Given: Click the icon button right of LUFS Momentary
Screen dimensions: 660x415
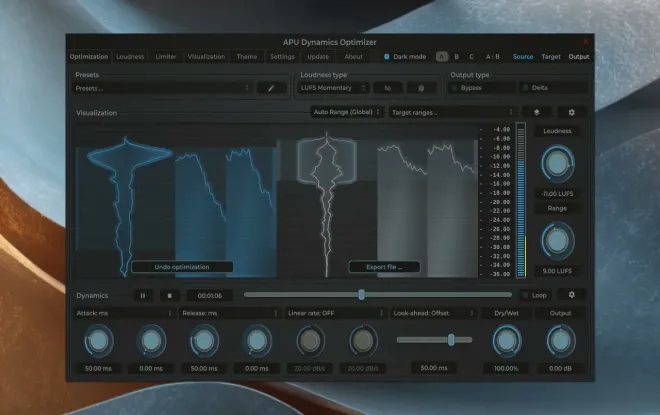Looking at the screenshot, I should pyautogui.click(x=388, y=88).
